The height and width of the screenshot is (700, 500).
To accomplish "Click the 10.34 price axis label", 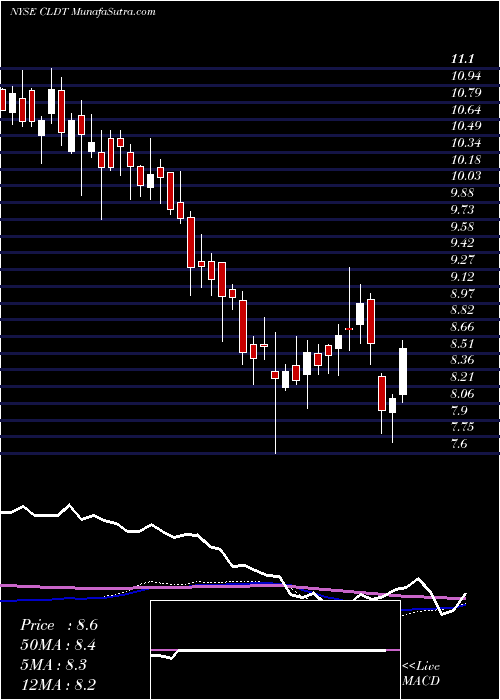I will tap(466, 143).
